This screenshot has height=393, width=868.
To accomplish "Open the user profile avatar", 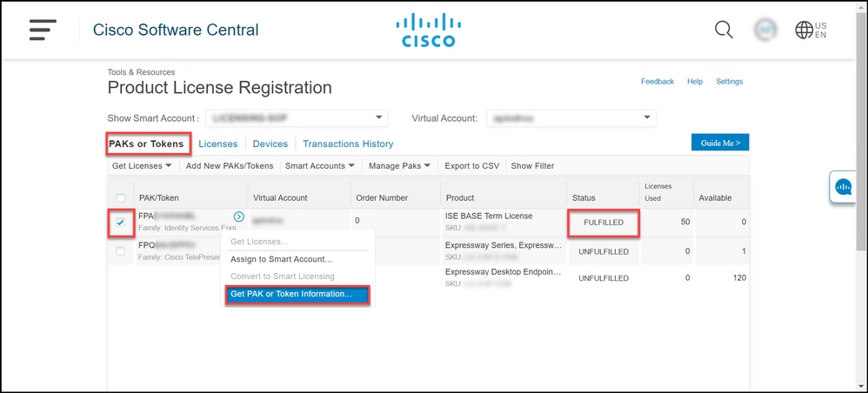I will pos(766,30).
